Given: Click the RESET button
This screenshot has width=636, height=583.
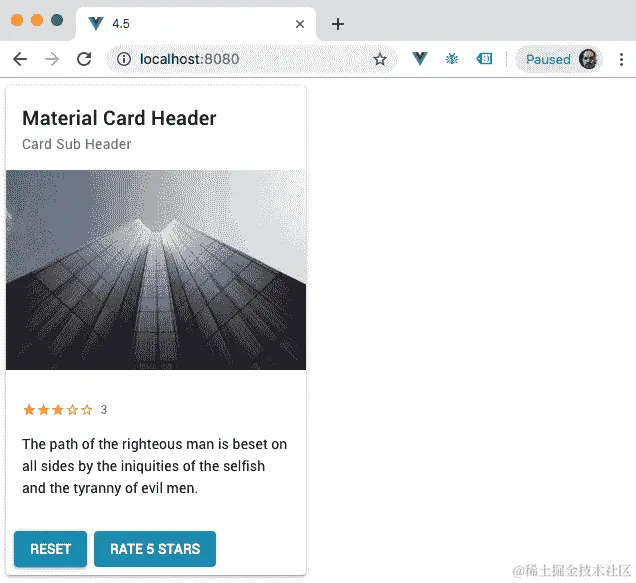Looking at the screenshot, I should (50, 549).
